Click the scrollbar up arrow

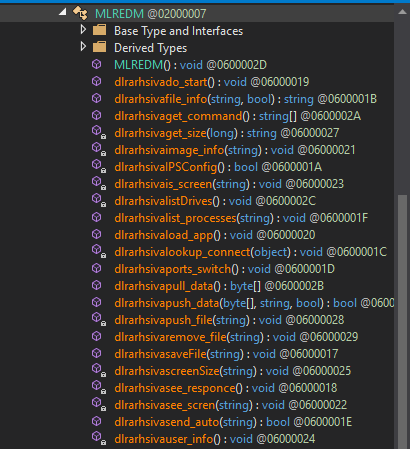pos(402,12)
